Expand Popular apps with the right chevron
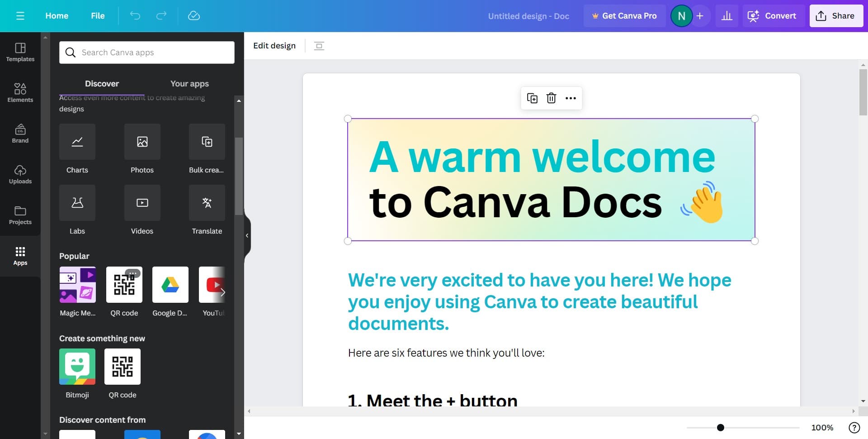 coord(222,292)
